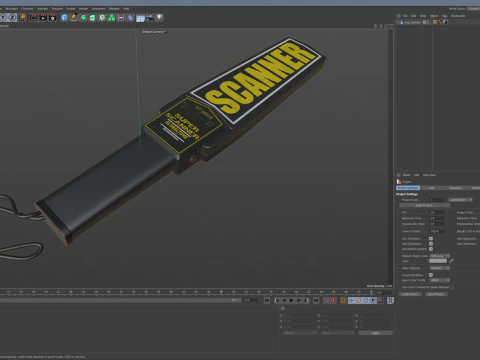
Task: Toggle the Z axis lock icon
Action: click(13, 17)
